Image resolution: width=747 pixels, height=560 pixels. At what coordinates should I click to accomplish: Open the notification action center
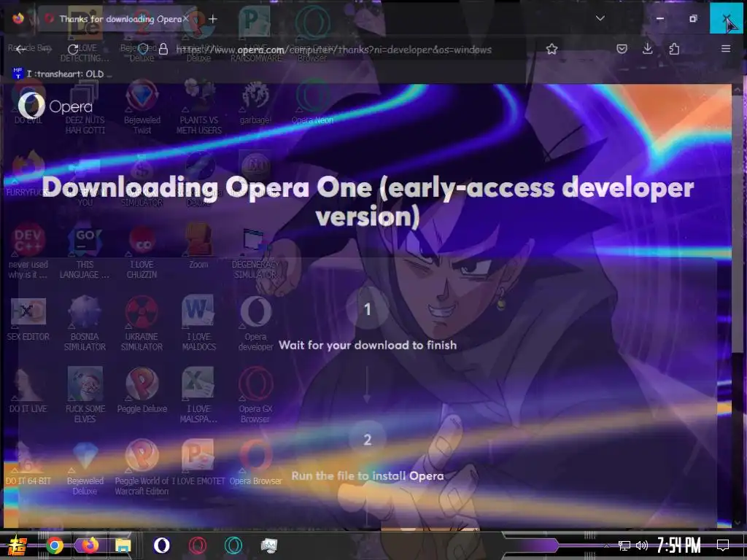[723, 545]
